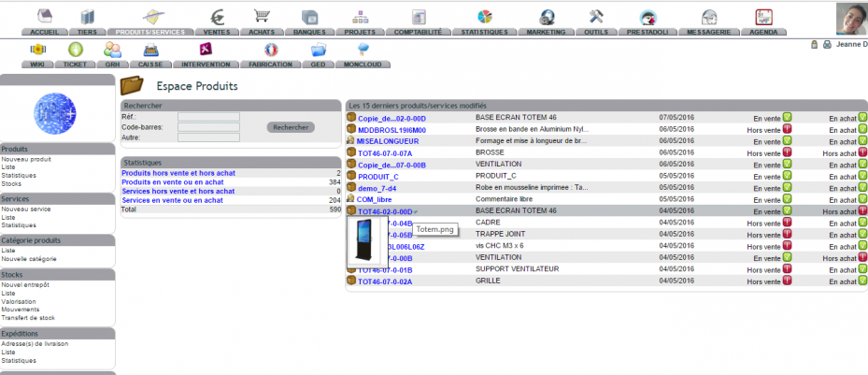This screenshot has width=868, height=375.
Task: Open 'Produits en vente ou en achat' link
Action: (173, 182)
